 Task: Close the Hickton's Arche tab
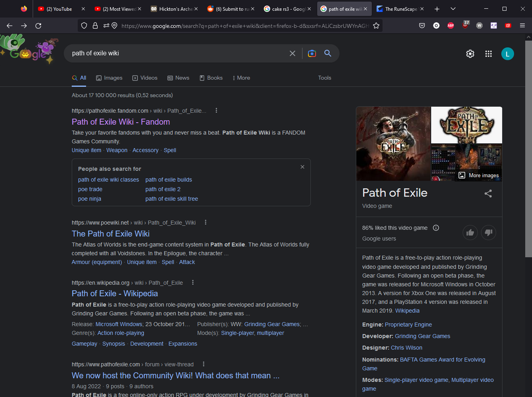pyautogui.click(x=196, y=9)
